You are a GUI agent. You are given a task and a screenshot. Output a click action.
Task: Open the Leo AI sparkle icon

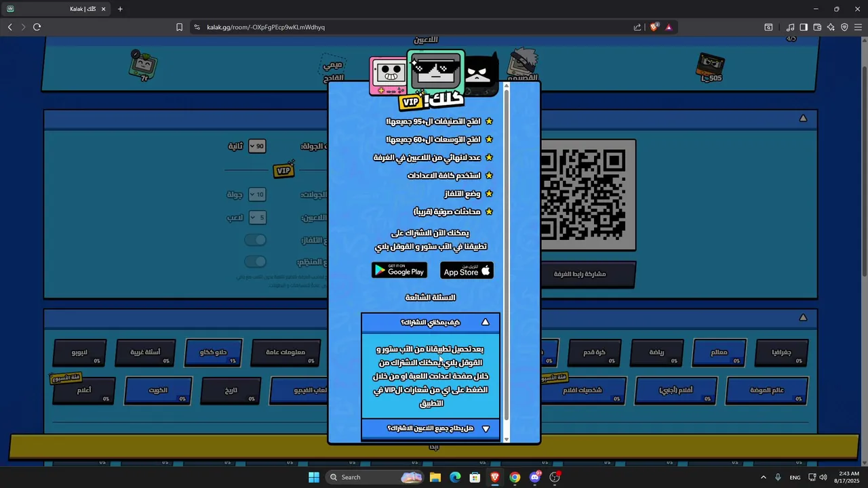click(831, 27)
